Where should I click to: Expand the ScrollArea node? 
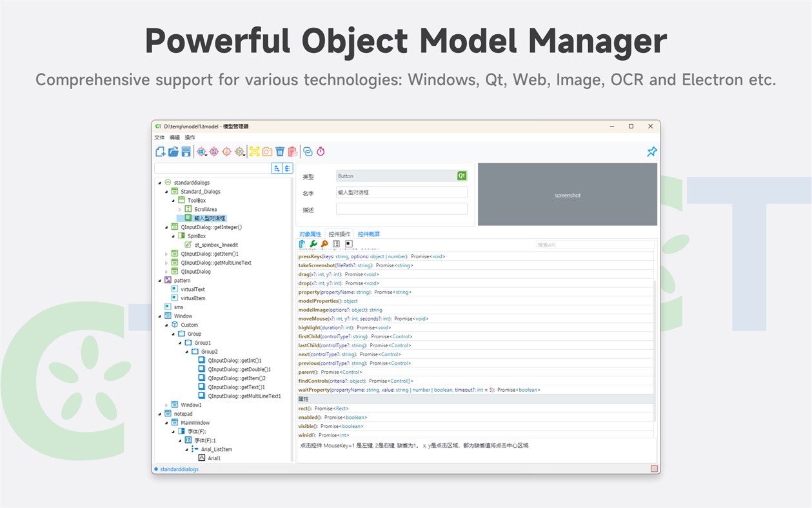[x=180, y=209]
